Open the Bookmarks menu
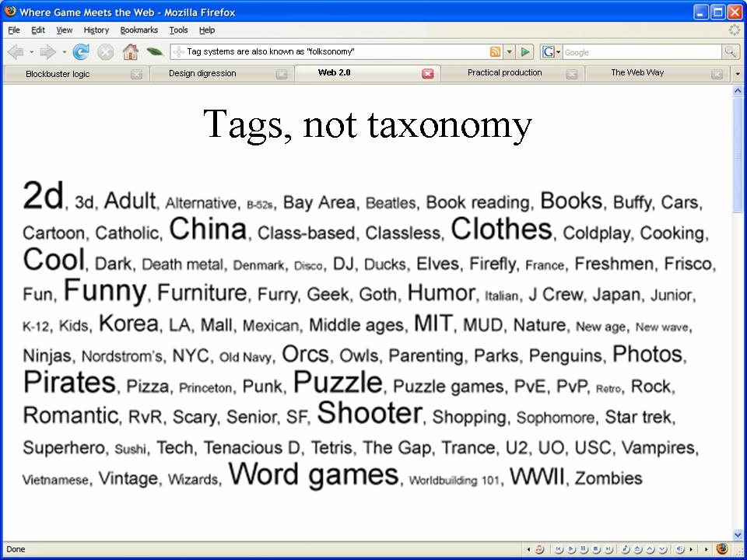 tap(139, 30)
